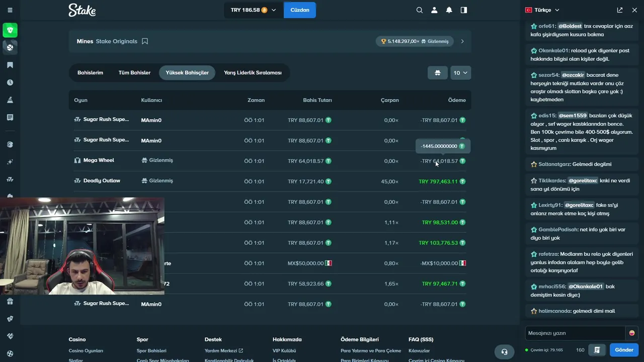The height and width of the screenshot is (362, 644).
Task: Open VIP Kulübü footer link
Action: point(284,350)
